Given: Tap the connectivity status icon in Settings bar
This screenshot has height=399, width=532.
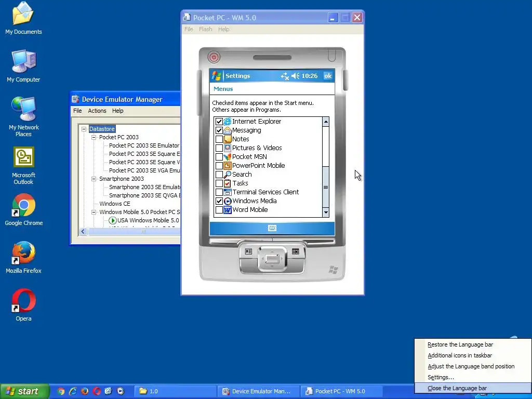Looking at the screenshot, I should click(x=285, y=76).
